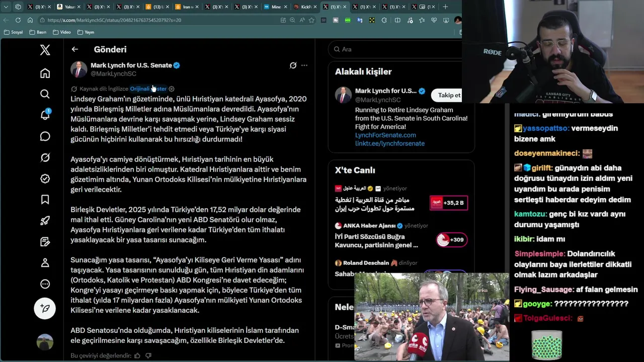Click chat username Flying_Sausage
Screen dimensions: 644x362
pyautogui.click(x=544, y=290)
